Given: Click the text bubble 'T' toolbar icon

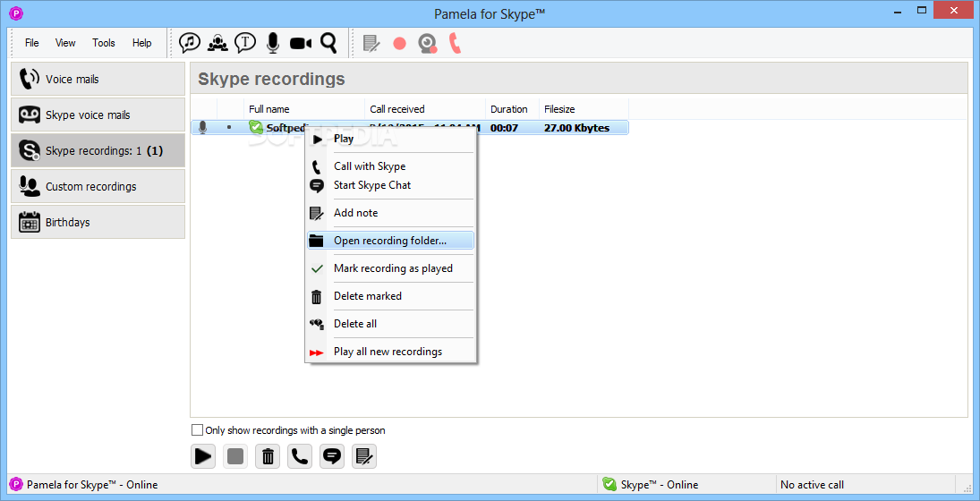Looking at the screenshot, I should [x=245, y=42].
